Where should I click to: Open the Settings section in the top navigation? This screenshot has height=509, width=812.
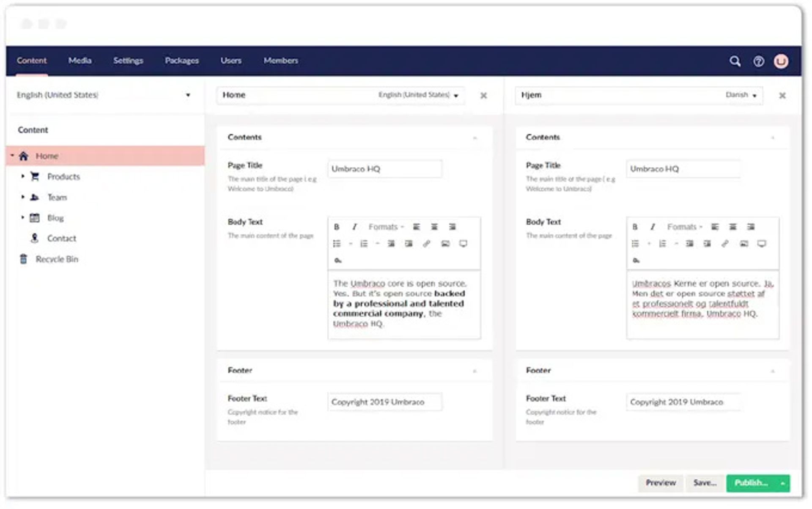pos(128,61)
